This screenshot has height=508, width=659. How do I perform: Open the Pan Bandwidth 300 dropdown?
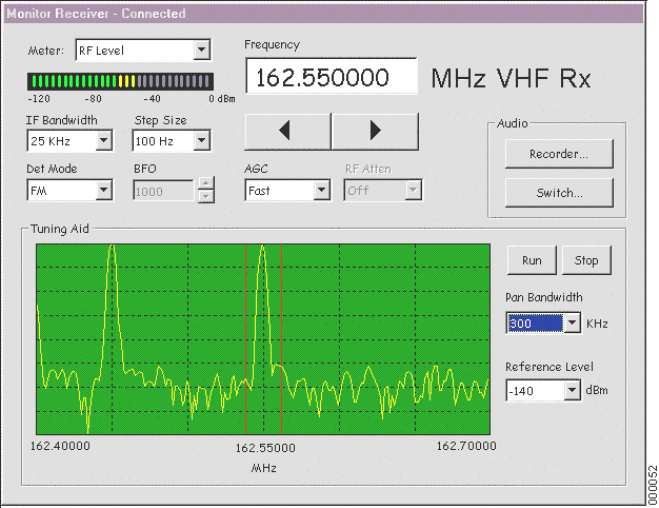coord(572,323)
